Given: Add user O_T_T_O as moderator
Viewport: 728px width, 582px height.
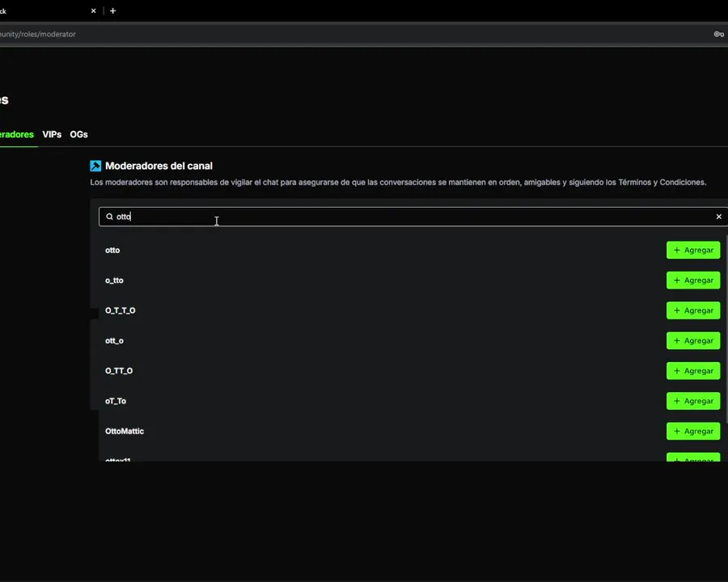Looking at the screenshot, I should point(693,310).
